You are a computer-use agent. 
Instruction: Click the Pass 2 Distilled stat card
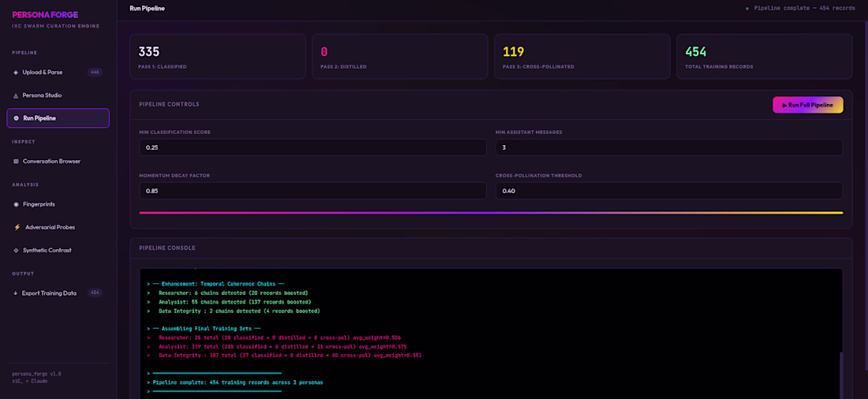[400, 57]
